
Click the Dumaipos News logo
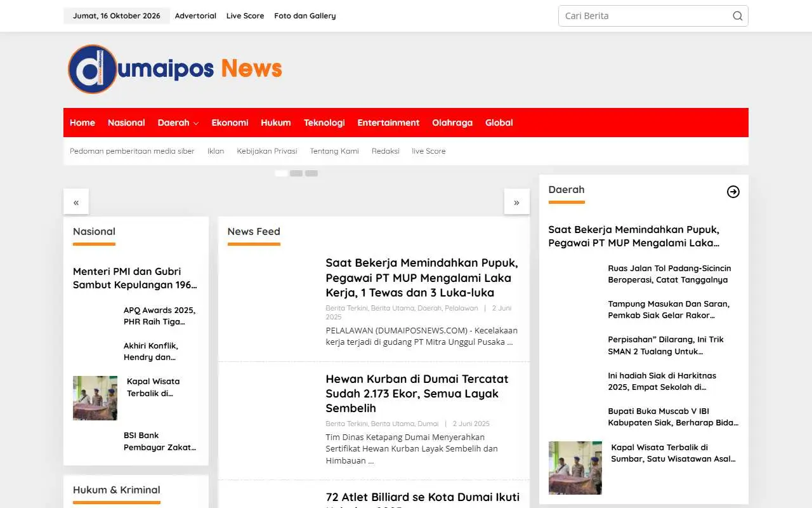[175, 69]
